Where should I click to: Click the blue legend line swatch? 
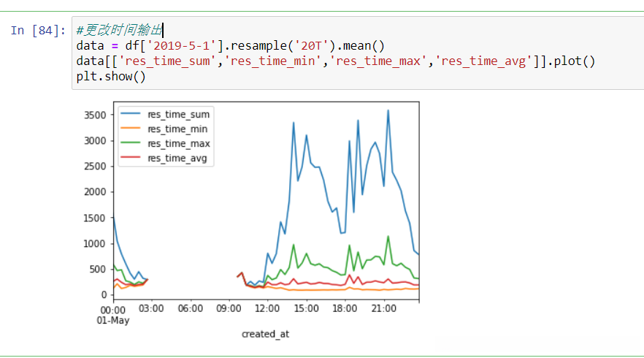[x=131, y=113]
